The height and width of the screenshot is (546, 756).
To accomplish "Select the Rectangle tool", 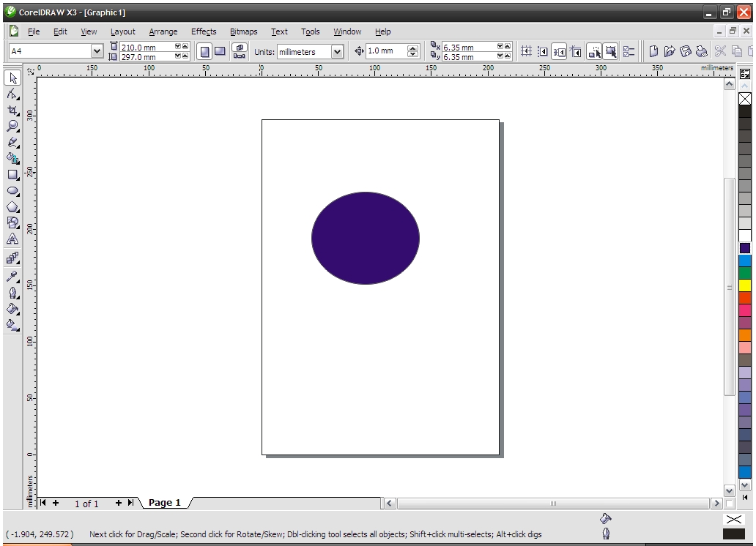I will coord(12,175).
